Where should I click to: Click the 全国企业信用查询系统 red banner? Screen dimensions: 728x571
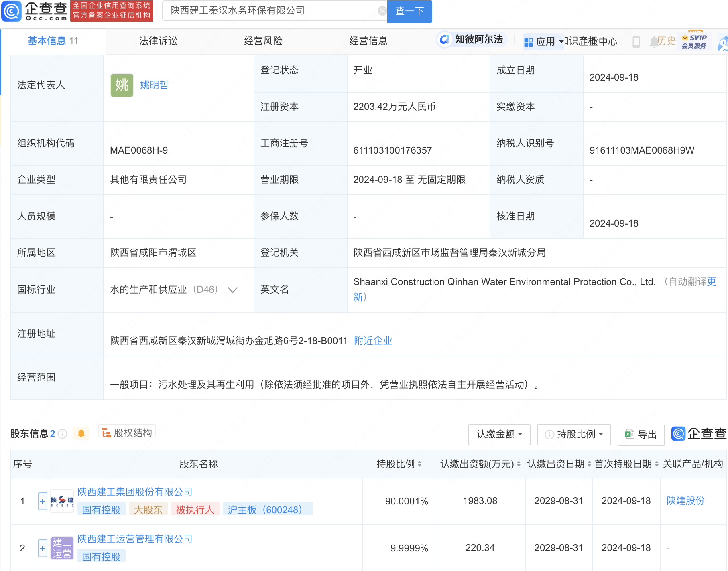coord(112,11)
